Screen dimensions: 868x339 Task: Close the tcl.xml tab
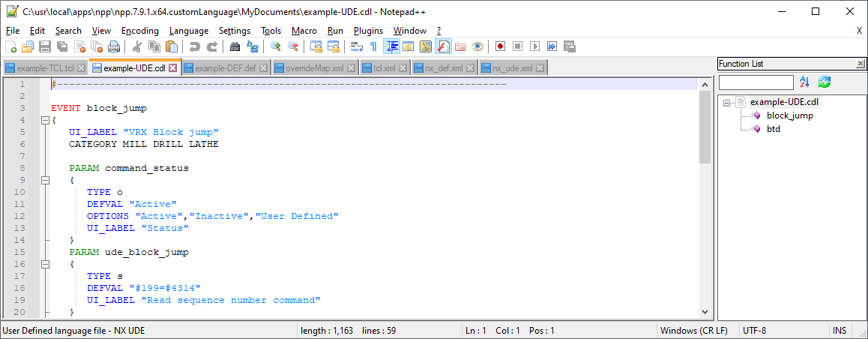[x=403, y=69]
